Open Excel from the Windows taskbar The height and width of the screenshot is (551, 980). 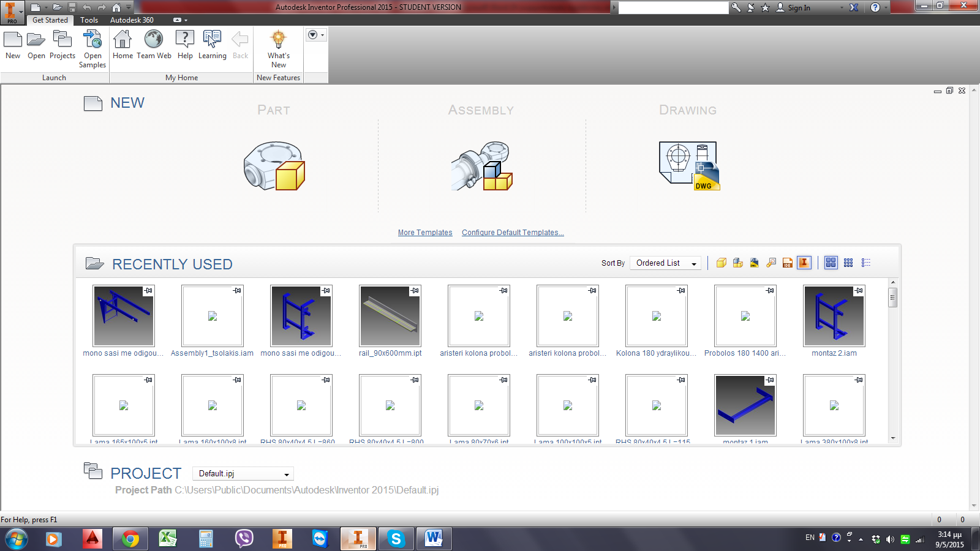coord(168,539)
